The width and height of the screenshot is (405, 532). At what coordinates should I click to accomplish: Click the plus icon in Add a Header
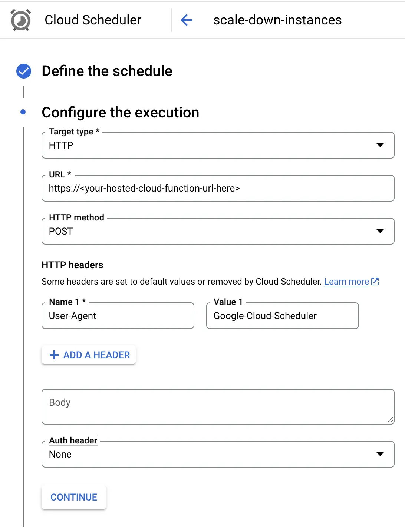pyautogui.click(x=54, y=355)
